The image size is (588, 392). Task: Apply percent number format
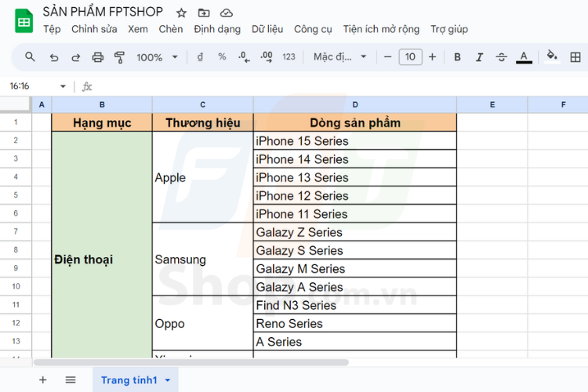(x=222, y=57)
